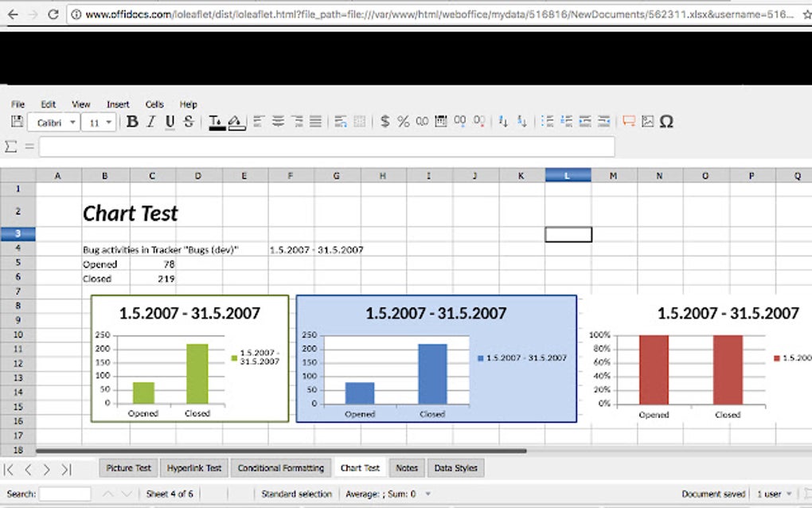
Task: Toggle italic formatting
Action: click(150, 121)
